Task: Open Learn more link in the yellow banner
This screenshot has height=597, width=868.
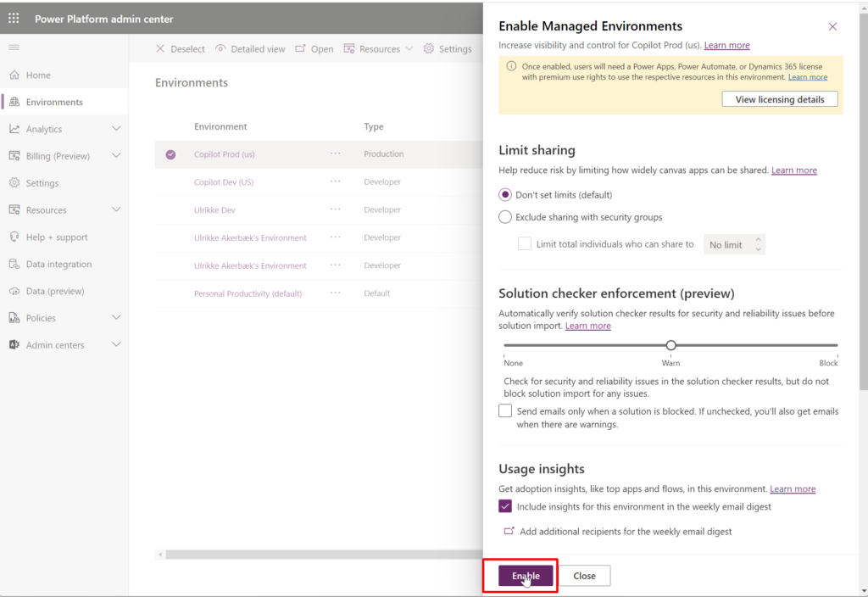Action: [x=808, y=77]
